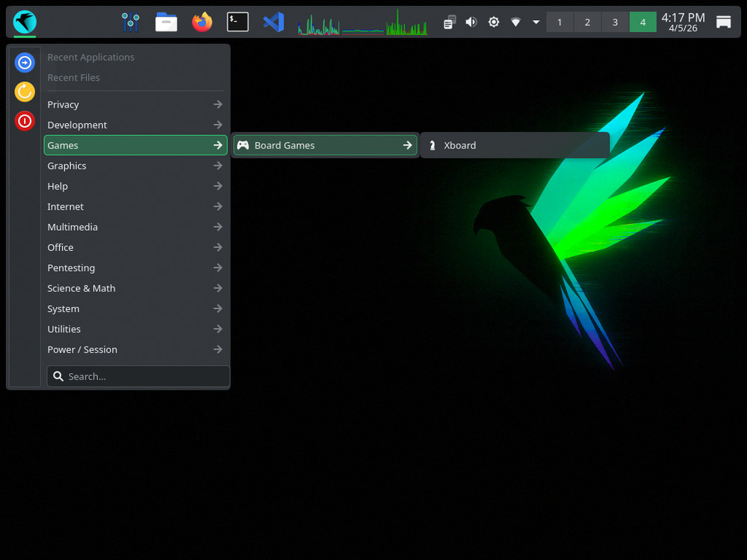Click inside the menu search field

pos(137,376)
